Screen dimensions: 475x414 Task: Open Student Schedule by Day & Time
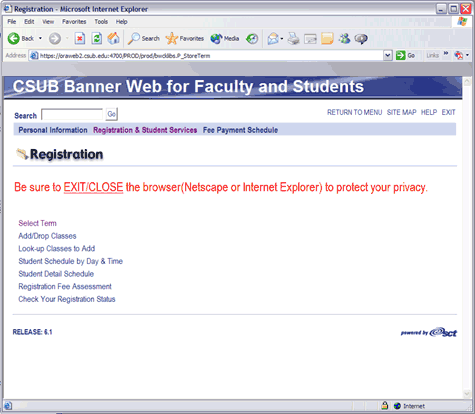point(71,261)
